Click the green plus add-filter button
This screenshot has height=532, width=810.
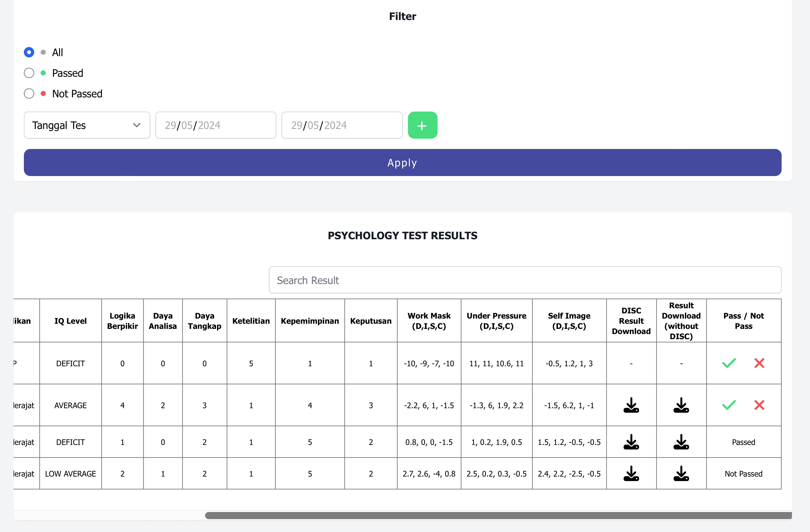tap(422, 125)
